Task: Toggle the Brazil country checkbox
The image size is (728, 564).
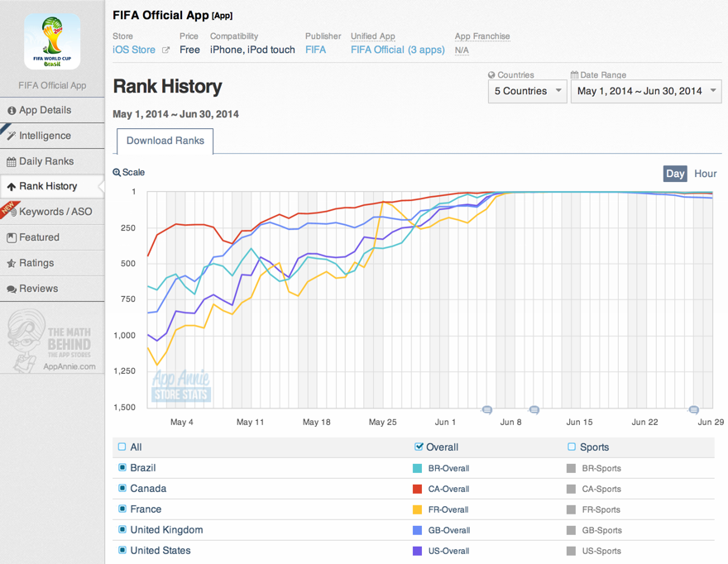Action: tap(122, 467)
